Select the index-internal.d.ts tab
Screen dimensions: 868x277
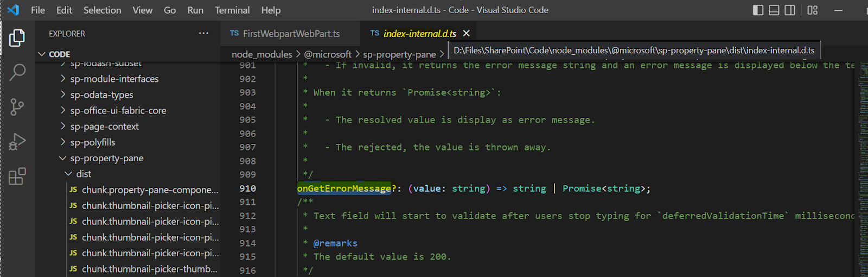(x=419, y=33)
